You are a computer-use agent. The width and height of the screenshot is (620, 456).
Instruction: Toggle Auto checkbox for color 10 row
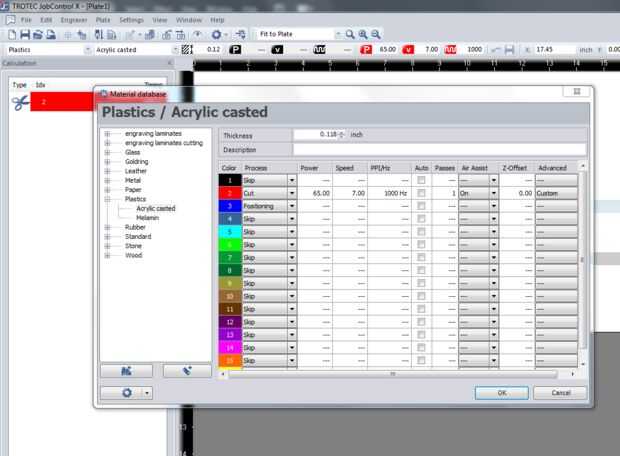(x=422, y=296)
